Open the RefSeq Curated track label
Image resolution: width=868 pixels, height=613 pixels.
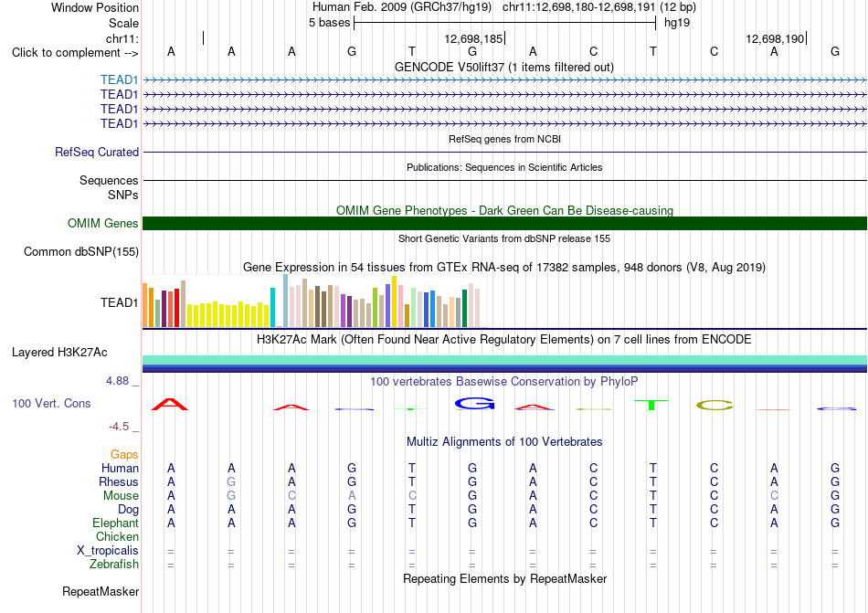[96, 152]
